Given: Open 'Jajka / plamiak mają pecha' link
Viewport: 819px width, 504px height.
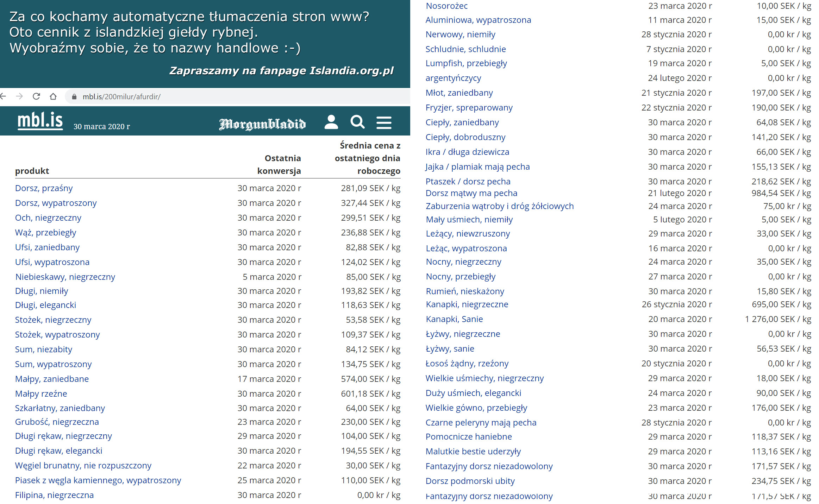Looking at the screenshot, I should click(x=477, y=167).
